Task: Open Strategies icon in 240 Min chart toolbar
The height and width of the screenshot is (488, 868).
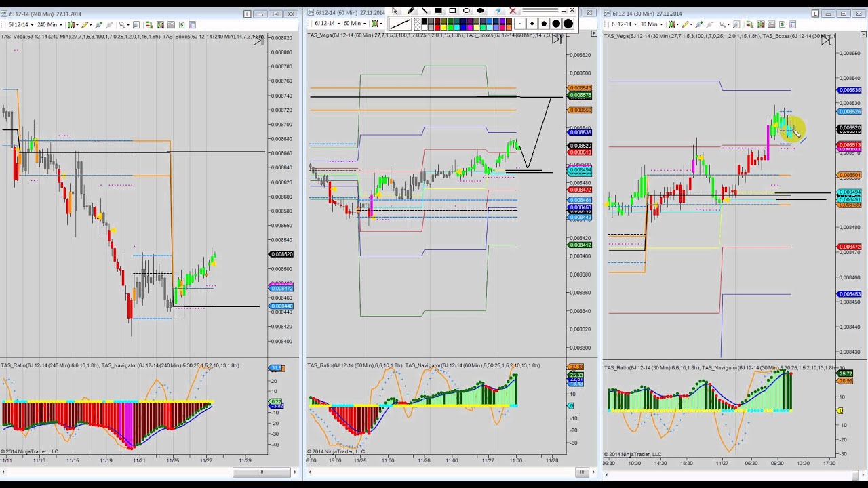Action: click(171, 24)
